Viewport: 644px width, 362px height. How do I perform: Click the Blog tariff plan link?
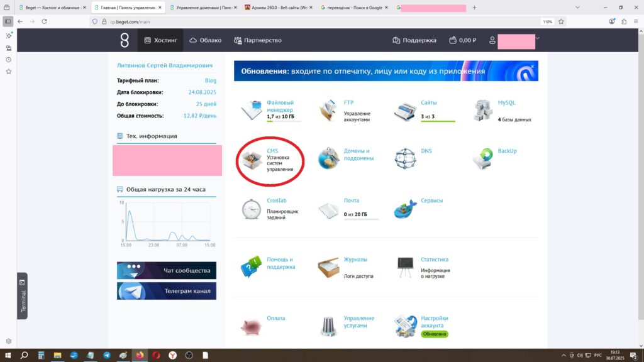pyautogui.click(x=210, y=80)
